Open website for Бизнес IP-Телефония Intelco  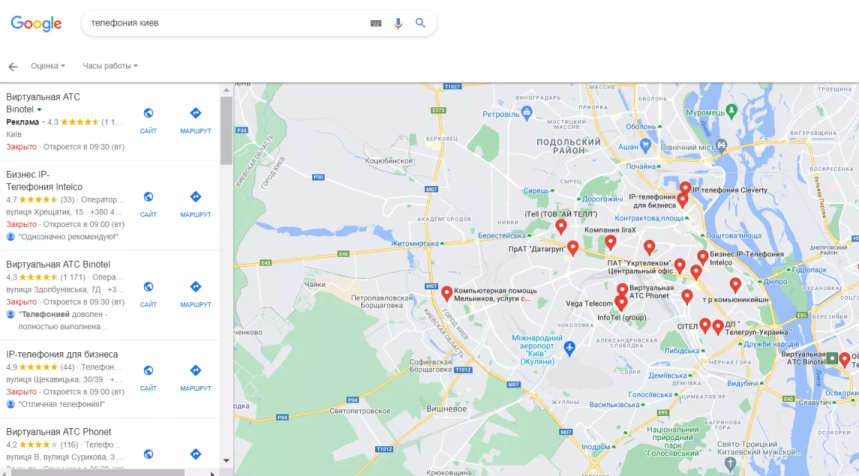point(148,204)
